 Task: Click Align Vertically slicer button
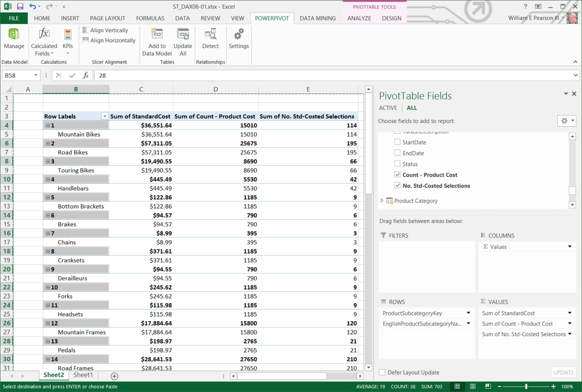(105, 30)
